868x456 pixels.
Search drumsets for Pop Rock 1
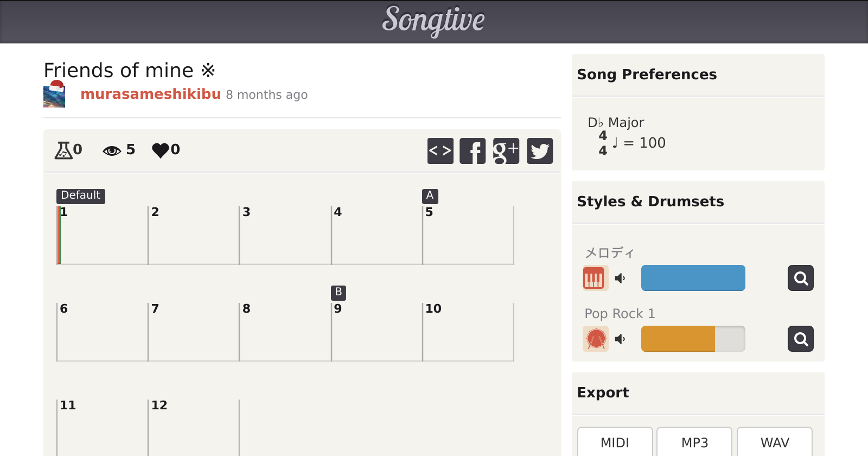tap(800, 339)
